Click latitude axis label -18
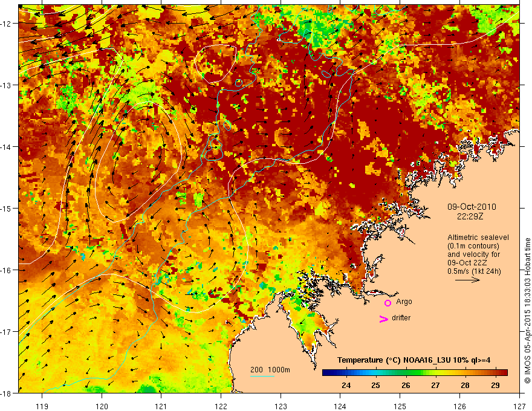The image size is (532, 411). [x=7, y=393]
